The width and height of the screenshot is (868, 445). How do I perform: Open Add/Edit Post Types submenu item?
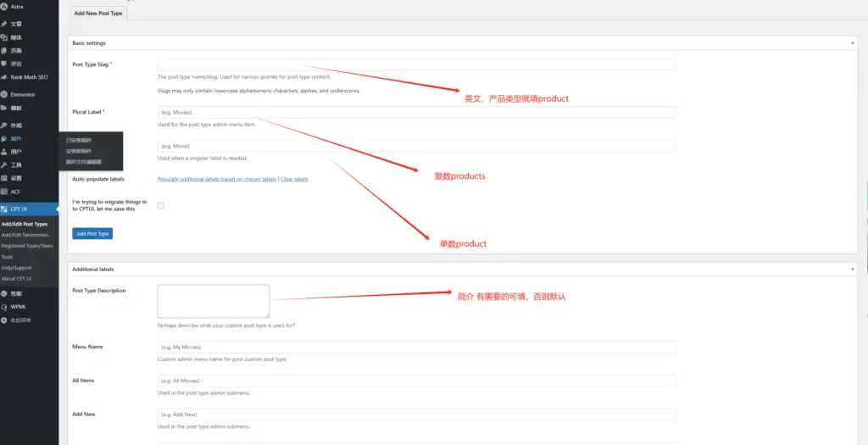[25, 224]
